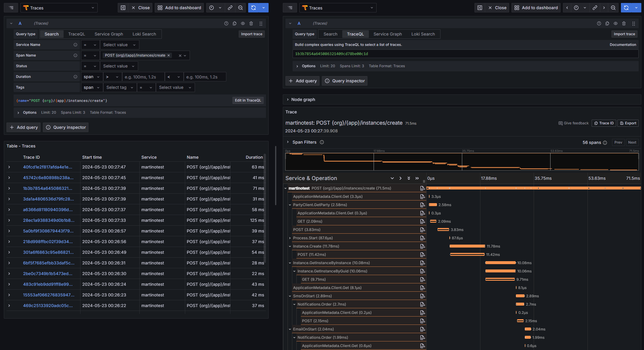
Task: Remove POST instances/create span name chip
Action: coord(169,55)
